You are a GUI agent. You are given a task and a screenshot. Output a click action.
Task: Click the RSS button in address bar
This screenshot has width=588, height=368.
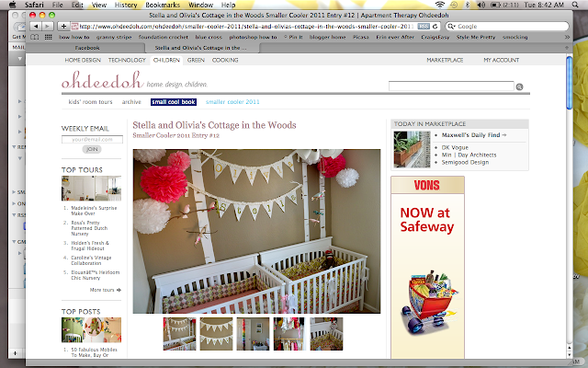pyautogui.click(x=424, y=27)
